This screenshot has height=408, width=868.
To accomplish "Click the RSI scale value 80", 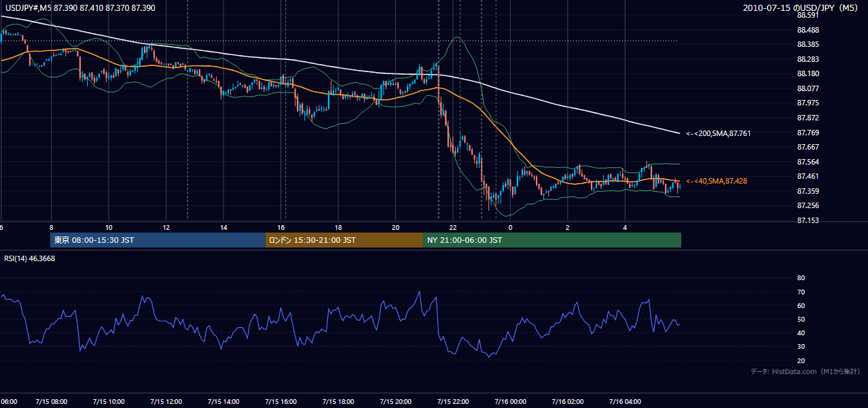I will point(801,278).
